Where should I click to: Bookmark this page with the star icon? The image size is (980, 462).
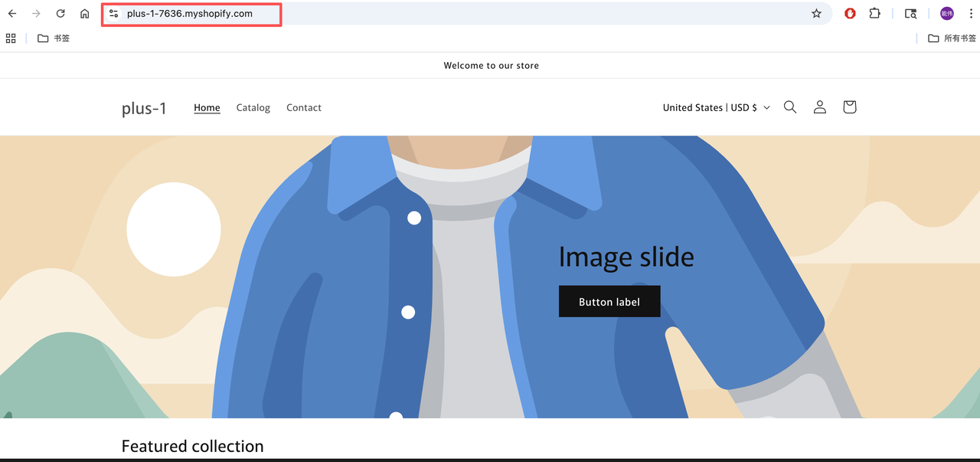point(816,14)
